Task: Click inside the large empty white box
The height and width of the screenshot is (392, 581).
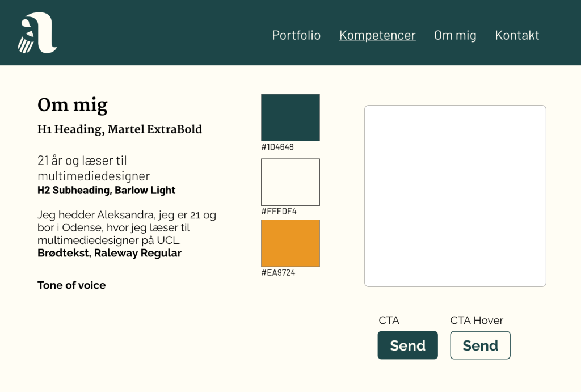Action: tap(455, 196)
